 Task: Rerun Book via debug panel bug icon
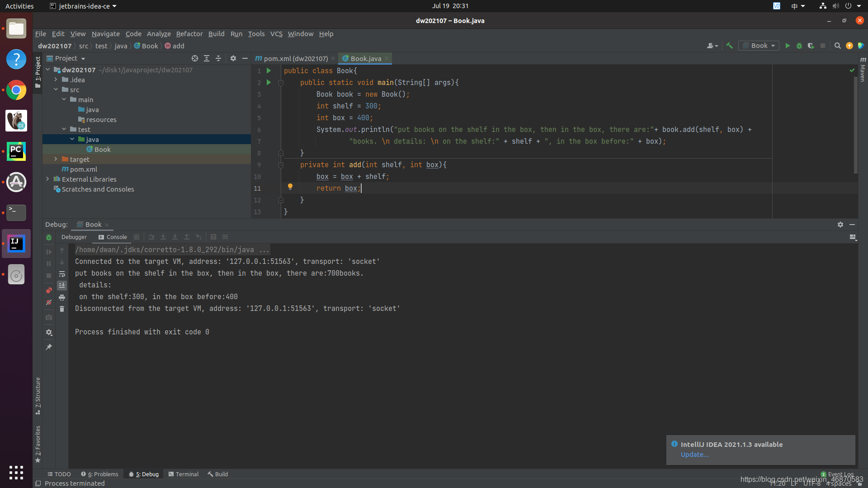(49, 237)
